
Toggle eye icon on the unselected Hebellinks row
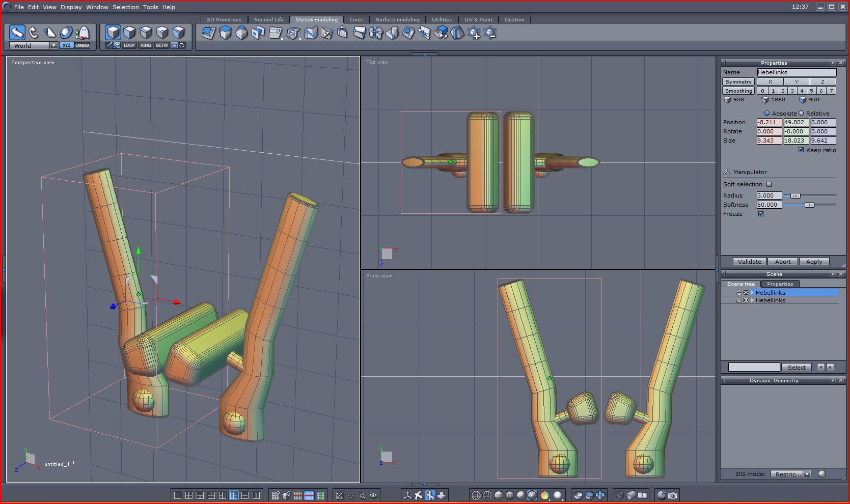(746, 300)
